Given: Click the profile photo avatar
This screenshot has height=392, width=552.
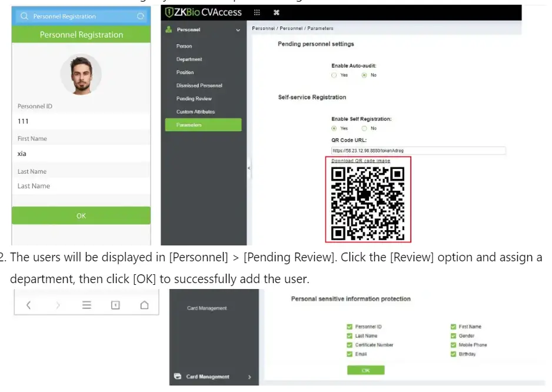Looking at the screenshot, I should (81, 74).
